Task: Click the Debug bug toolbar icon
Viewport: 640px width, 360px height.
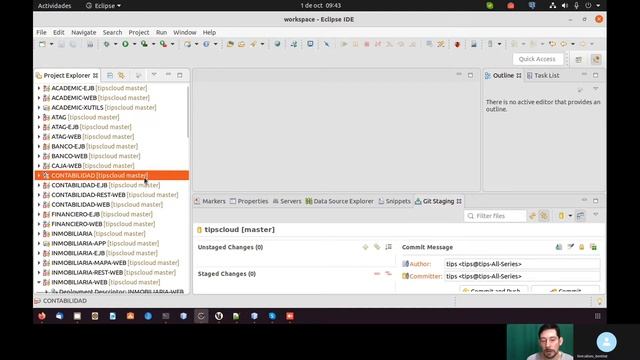Action: [107, 44]
